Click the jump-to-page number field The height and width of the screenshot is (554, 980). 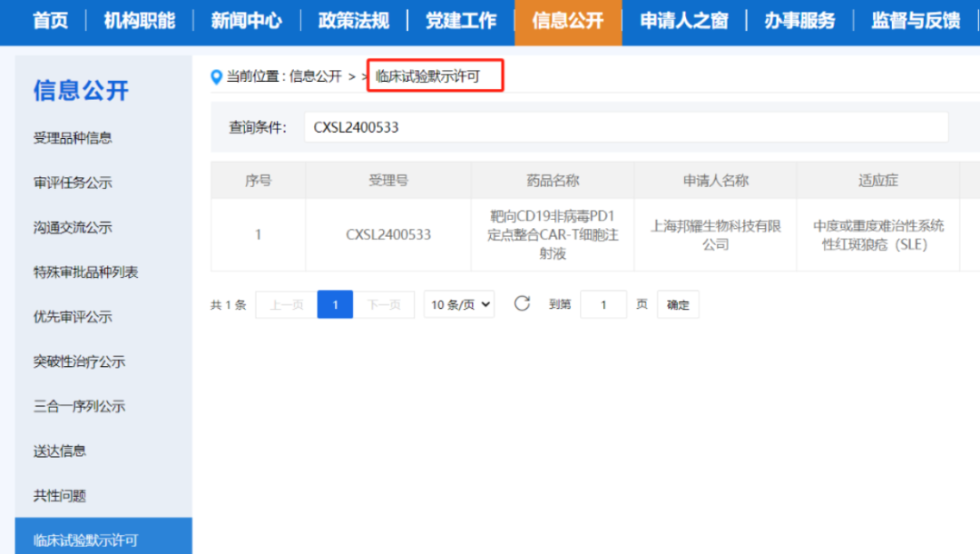pos(603,304)
